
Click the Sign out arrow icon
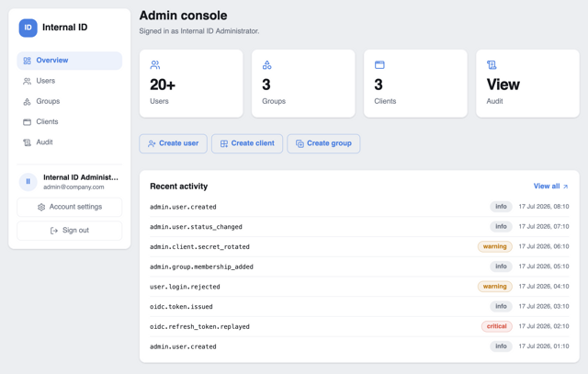pos(54,231)
